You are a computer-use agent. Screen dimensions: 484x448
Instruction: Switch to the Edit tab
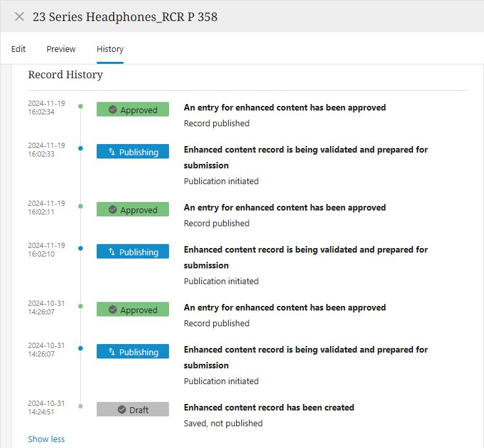18,49
